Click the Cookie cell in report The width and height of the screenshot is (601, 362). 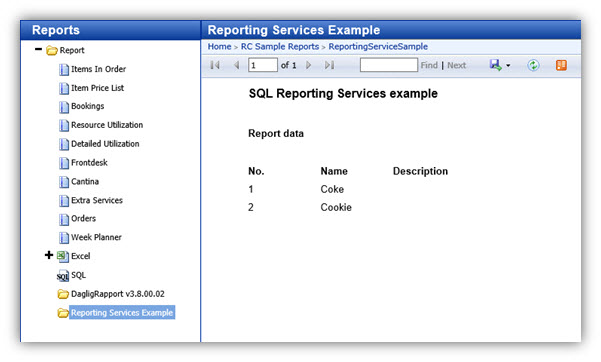click(x=336, y=207)
